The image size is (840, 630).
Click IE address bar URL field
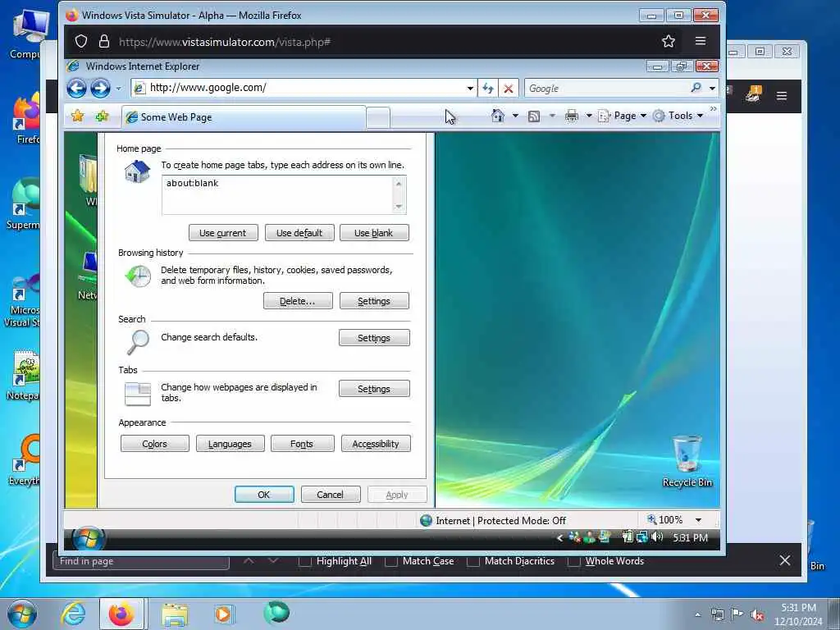(303, 88)
